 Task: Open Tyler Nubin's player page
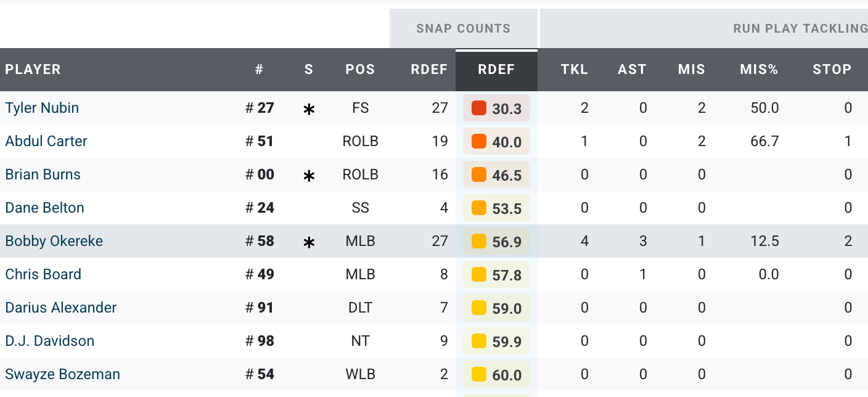point(42,108)
